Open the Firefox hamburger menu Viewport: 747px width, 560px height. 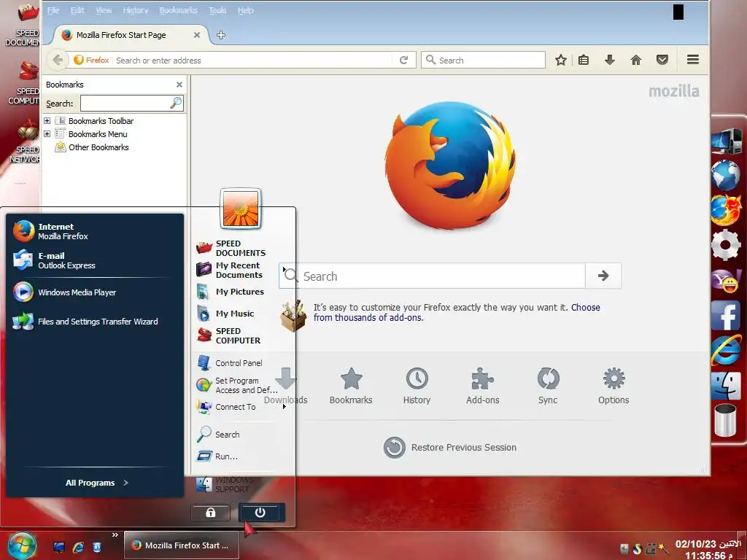pos(693,60)
